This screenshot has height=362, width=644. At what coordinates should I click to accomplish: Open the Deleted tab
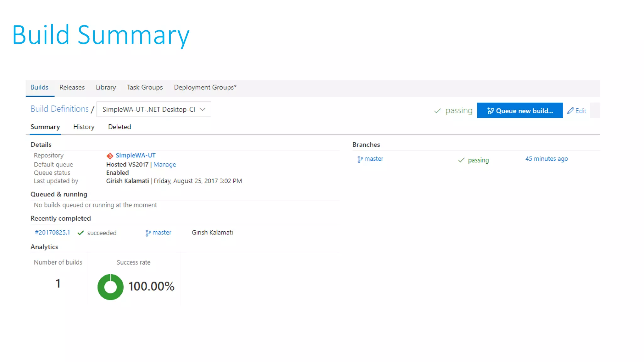(119, 127)
